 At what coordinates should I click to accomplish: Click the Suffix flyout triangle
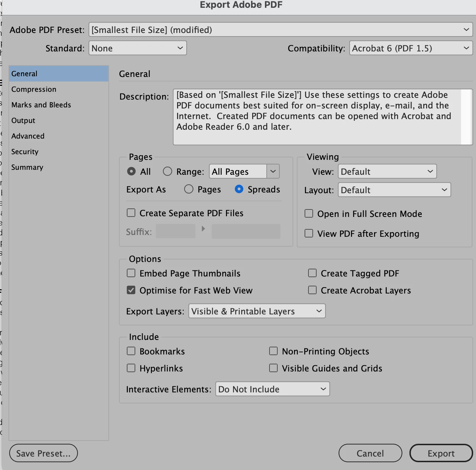pyautogui.click(x=203, y=229)
